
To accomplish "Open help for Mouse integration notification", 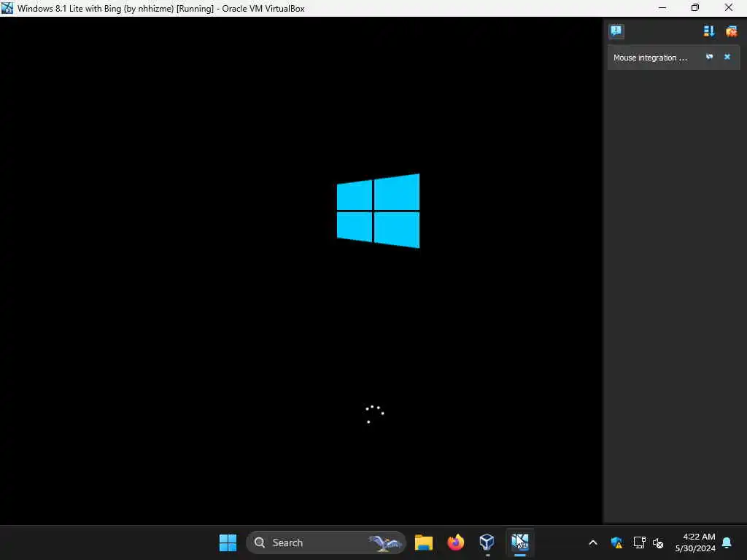I will [709, 57].
